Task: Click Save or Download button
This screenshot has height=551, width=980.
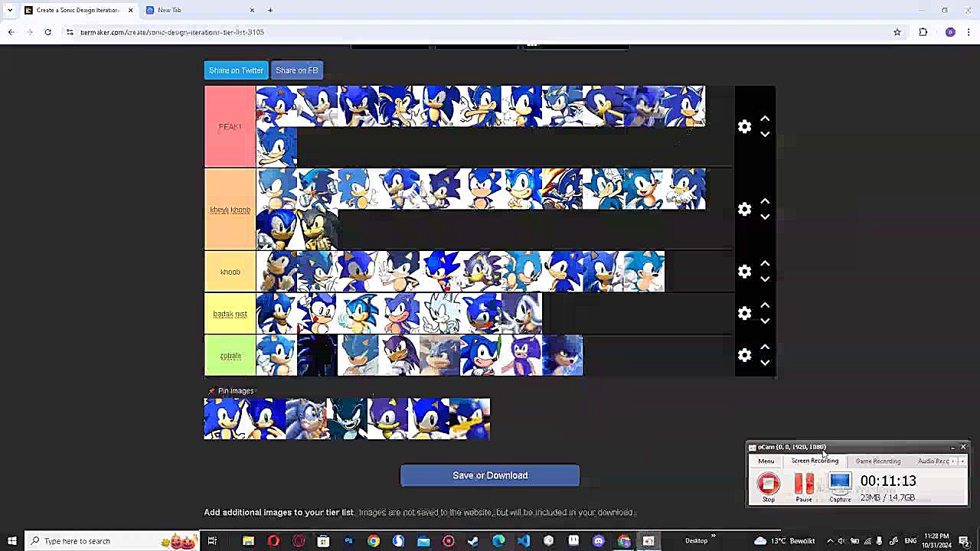Action: [x=490, y=475]
